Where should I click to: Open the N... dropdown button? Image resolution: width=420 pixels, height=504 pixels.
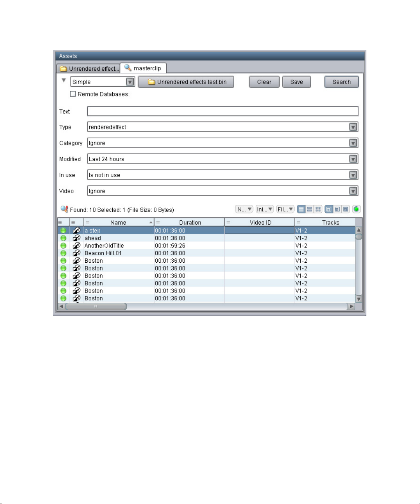tap(244, 209)
